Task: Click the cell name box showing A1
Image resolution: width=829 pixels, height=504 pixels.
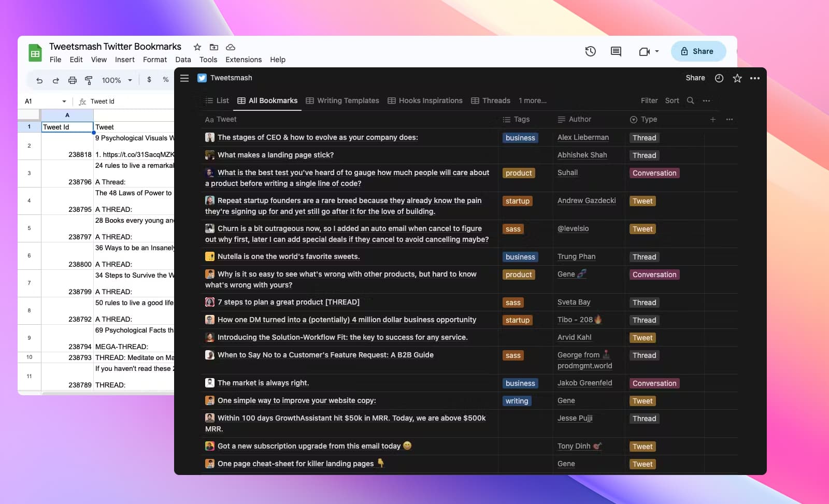Action: click(x=44, y=102)
